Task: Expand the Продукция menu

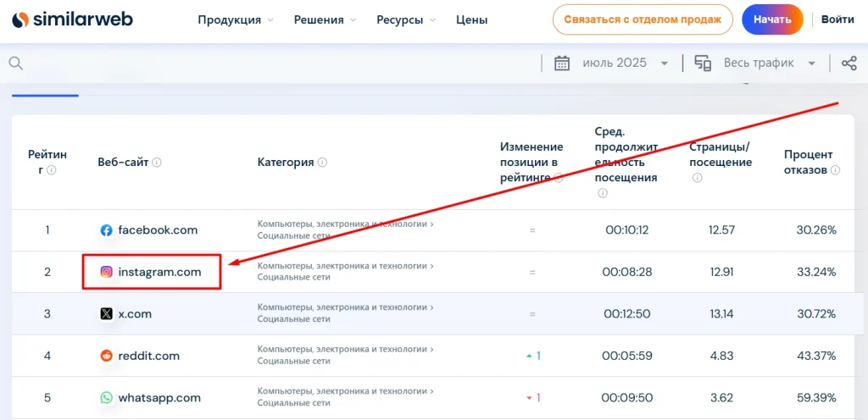Action: click(236, 19)
